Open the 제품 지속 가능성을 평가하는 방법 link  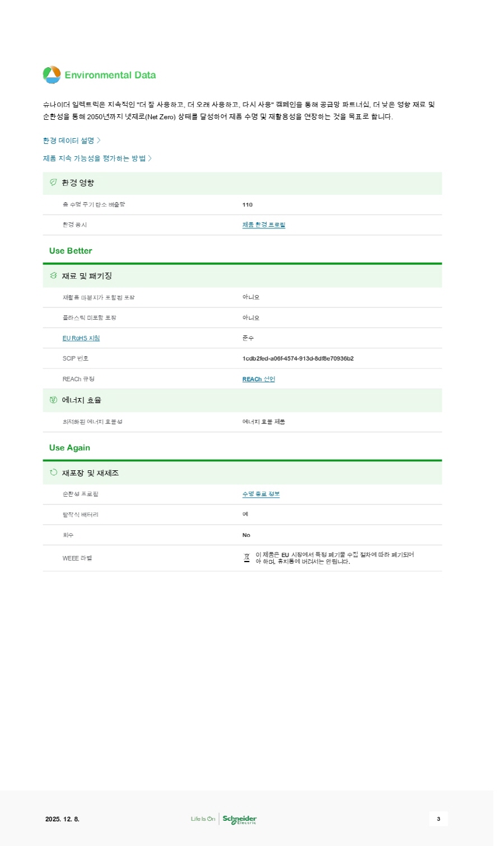coord(94,158)
